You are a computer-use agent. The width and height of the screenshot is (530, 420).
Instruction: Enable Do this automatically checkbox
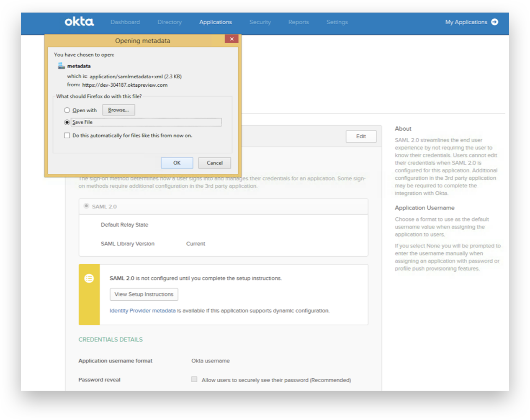point(67,135)
